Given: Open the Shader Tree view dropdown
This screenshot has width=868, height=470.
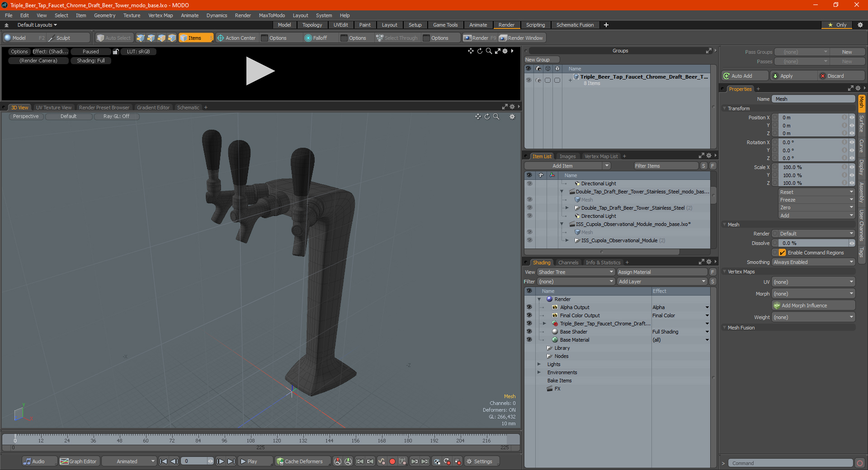Looking at the screenshot, I should point(576,272).
